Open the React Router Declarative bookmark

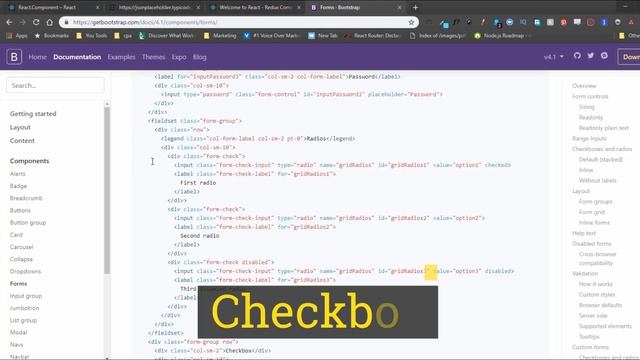[x=372, y=36]
